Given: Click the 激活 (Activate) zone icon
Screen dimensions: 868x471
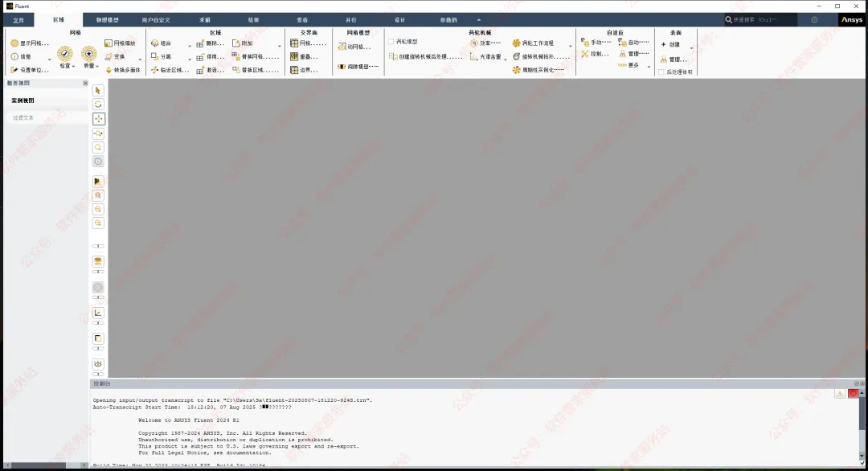Looking at the screenshot, I should pyautogui.click(x=200, y=70).
